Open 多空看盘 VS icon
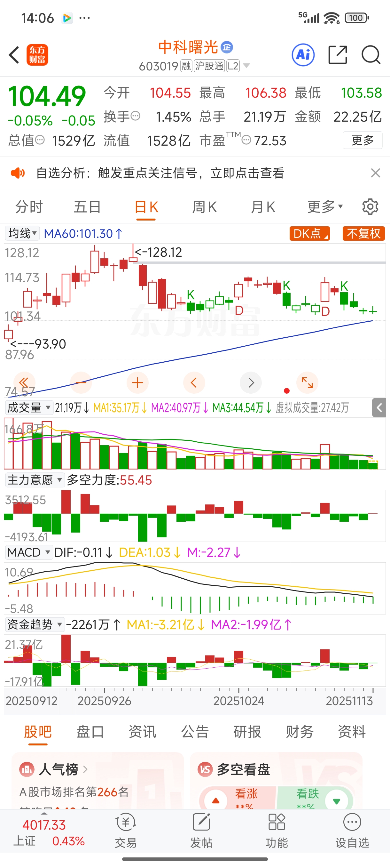The image size is (390, 868). tap(205, 769)
